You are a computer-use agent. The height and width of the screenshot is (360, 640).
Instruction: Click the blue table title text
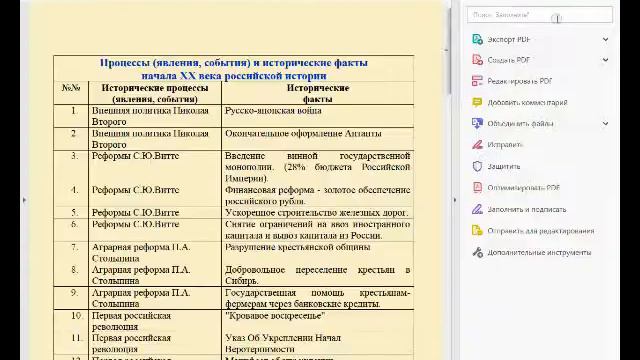click(x=234, y=69)
